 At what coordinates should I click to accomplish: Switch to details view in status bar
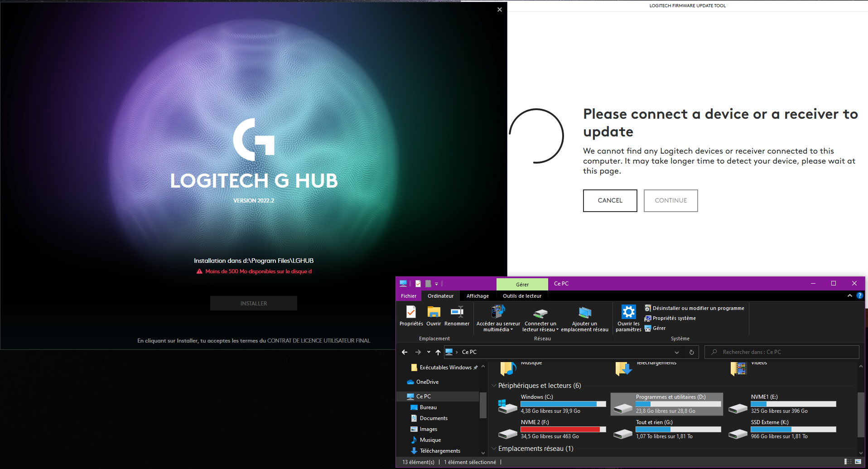pos(848,462)
